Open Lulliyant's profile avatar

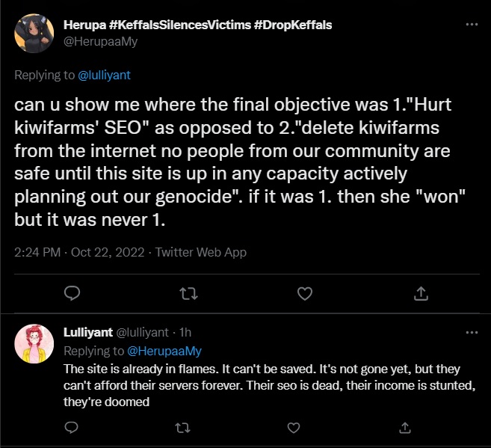coord(34,344)
